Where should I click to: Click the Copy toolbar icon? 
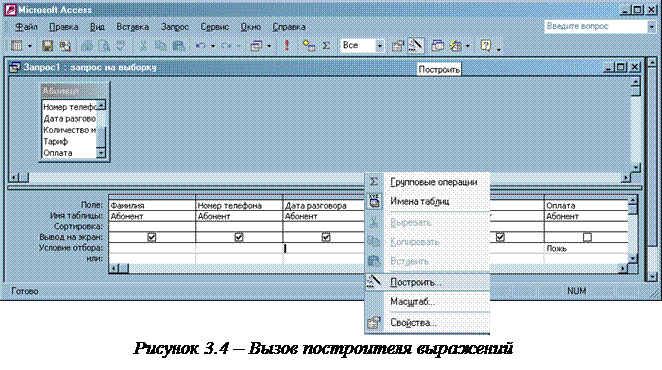tap(160, 46)
